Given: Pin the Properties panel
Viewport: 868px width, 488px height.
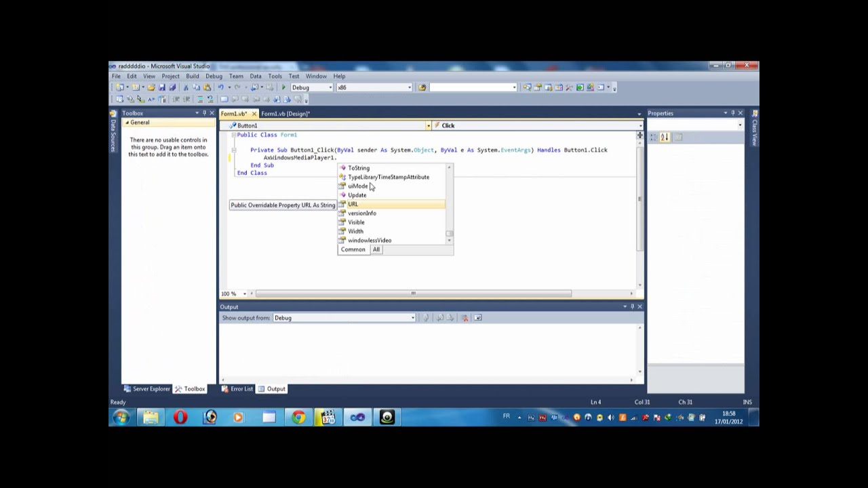Looking at the screenshot, I should tap(732, 113).
